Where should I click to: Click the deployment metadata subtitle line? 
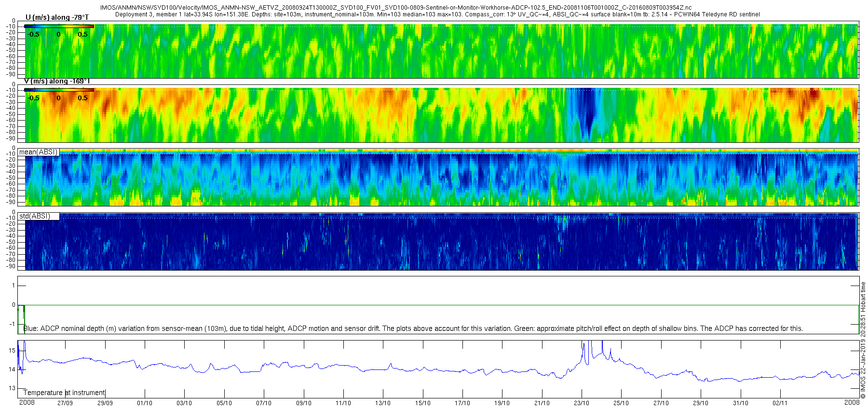pyautogui.click(x=437, y=14)
